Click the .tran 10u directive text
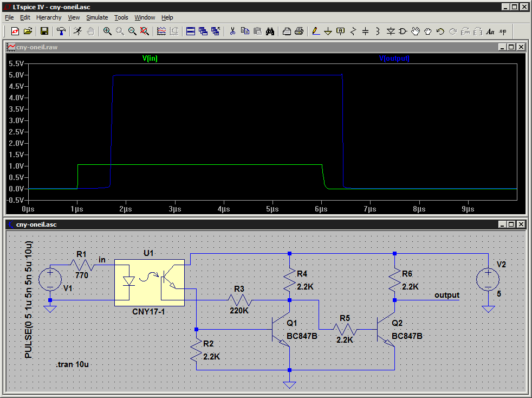 pyautogui.click(x=73, y=364)
